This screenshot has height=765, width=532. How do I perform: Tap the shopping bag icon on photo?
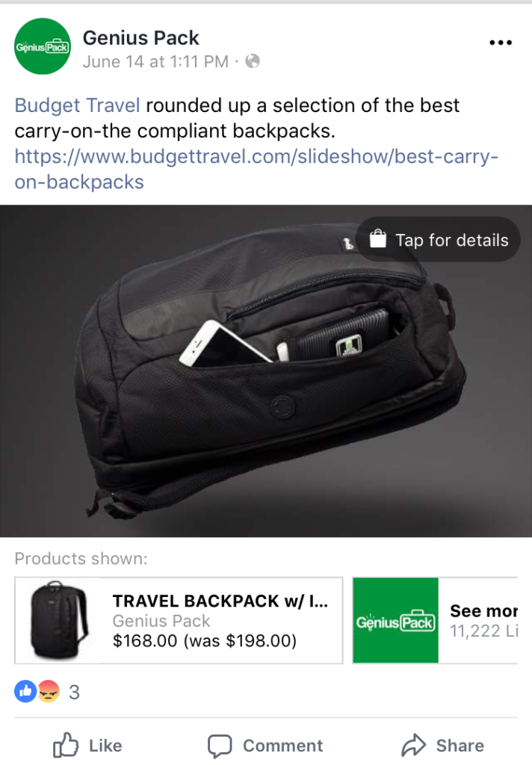tap(378, 239)
